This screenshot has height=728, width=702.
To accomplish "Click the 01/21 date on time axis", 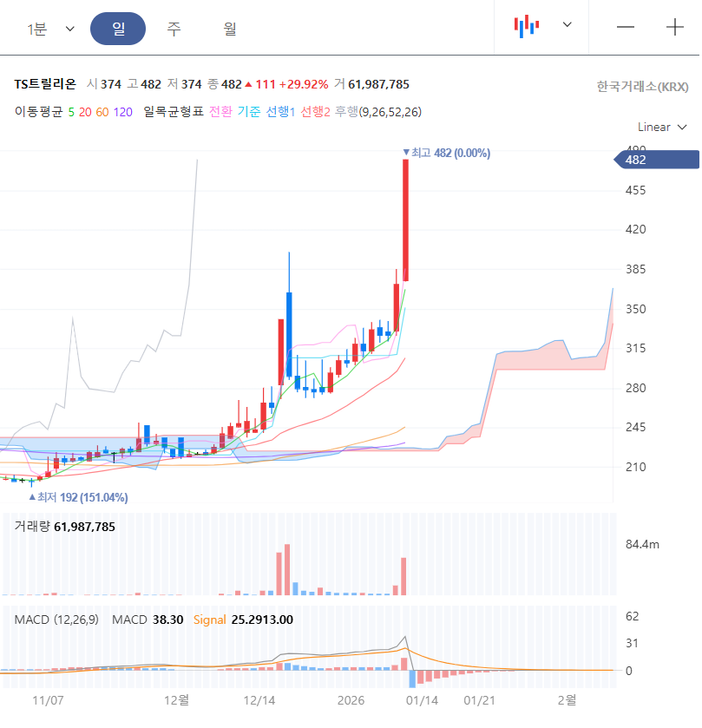I will tap(480, 700).
